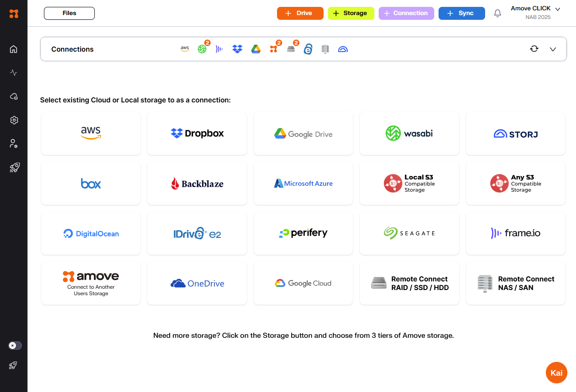
Task: Open the Kai assistant chat bubble
Action: coord(556,373)
